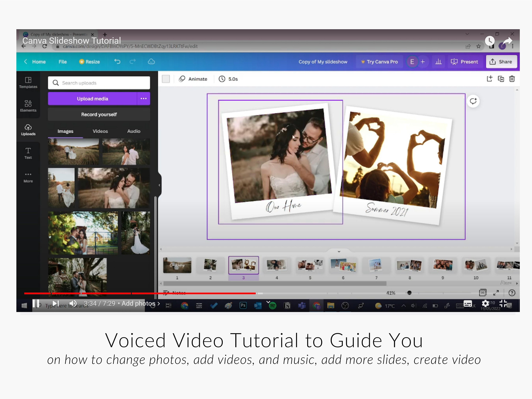Viewport: 532px width, 399px height.
Task: Click the cloud save status icon
Action: pos(151,62)
